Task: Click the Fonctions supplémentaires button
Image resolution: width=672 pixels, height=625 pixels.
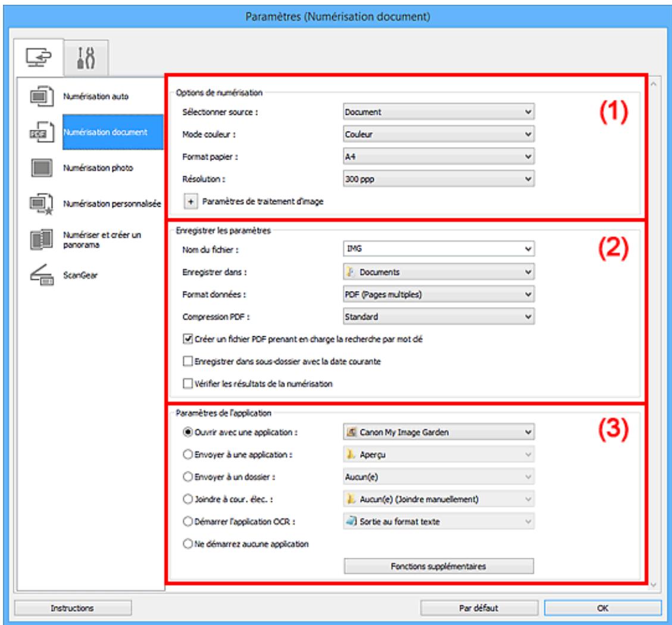Action: tap(439, 566)
